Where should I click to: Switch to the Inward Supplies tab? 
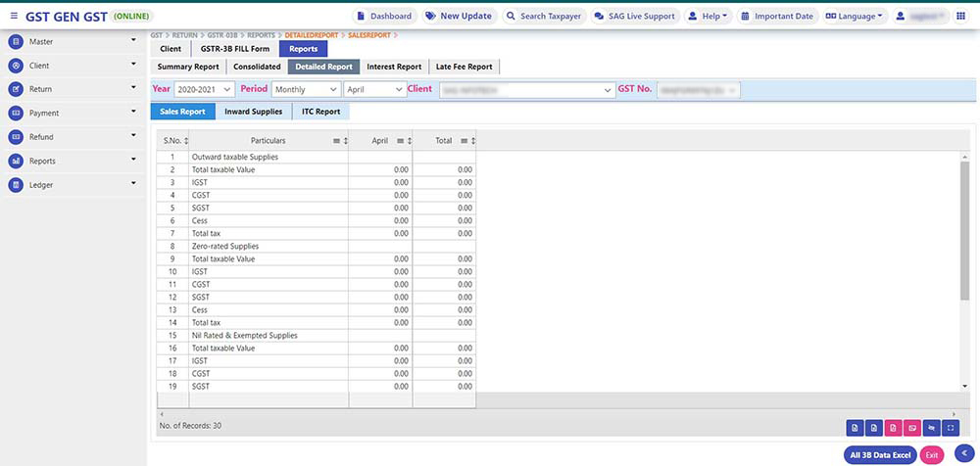[x=253, y=112]
